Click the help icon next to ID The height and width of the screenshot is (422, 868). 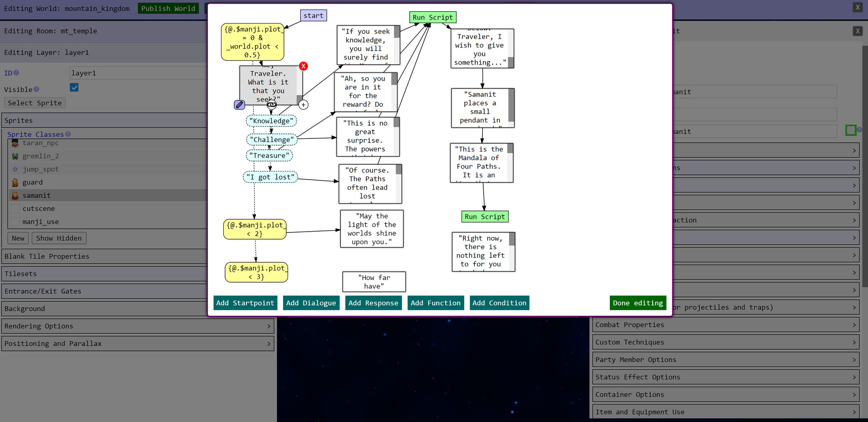tap(16, 73)
